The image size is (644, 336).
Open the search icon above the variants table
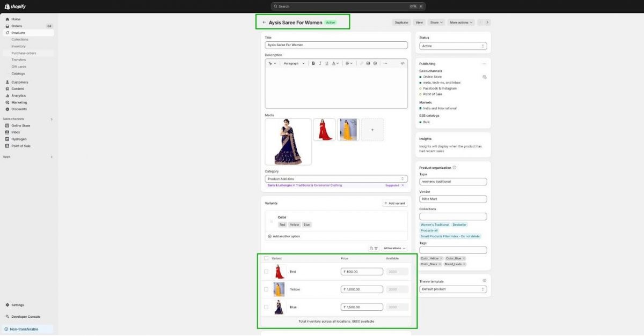click(x=371, y=248)
